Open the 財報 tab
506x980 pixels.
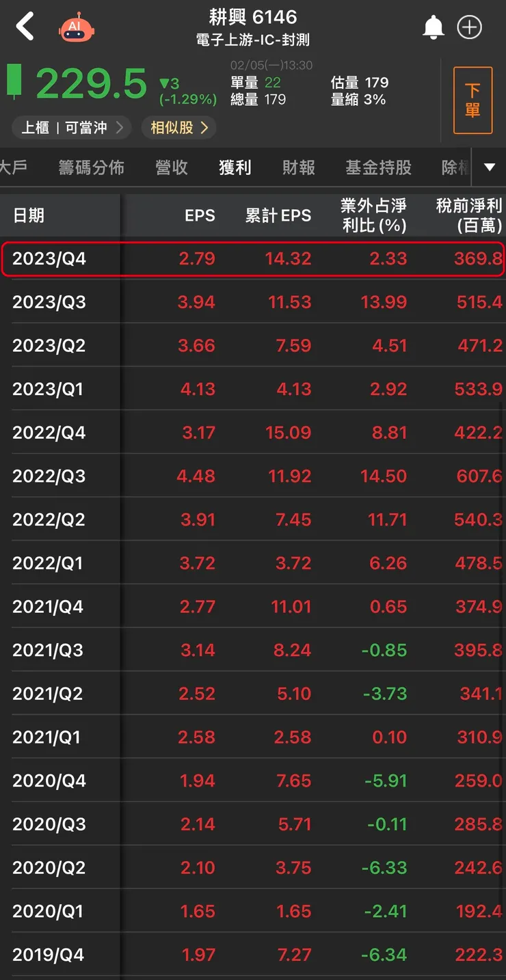coord(299,167)
